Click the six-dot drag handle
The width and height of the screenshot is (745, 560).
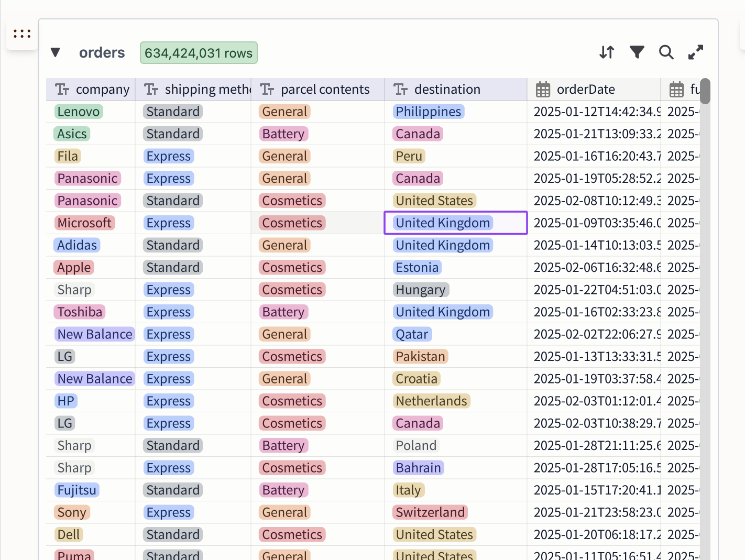click(x=22, y=34)
